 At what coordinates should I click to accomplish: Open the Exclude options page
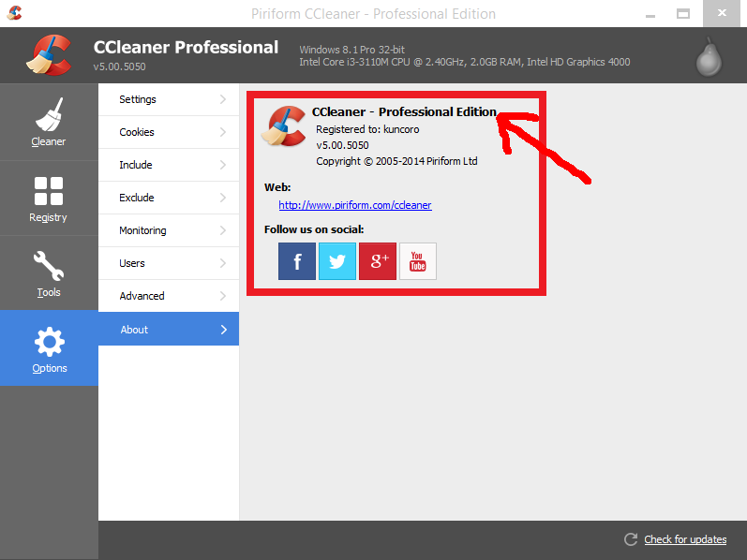coord(169,198)
